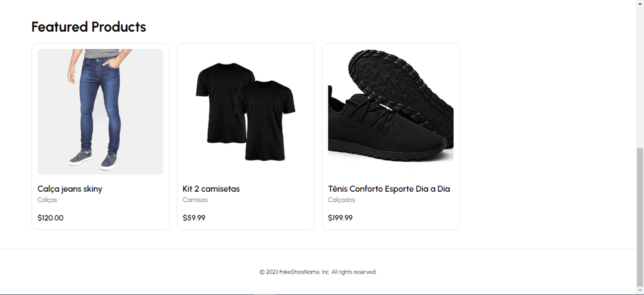
Task: Click the Calça jeans skiny title
Action: (70, 189)
